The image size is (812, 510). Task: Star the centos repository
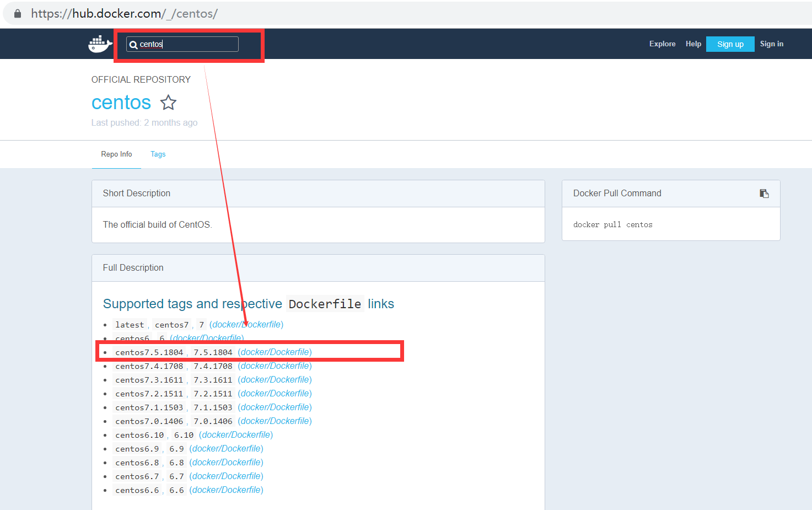click(168, 103)
